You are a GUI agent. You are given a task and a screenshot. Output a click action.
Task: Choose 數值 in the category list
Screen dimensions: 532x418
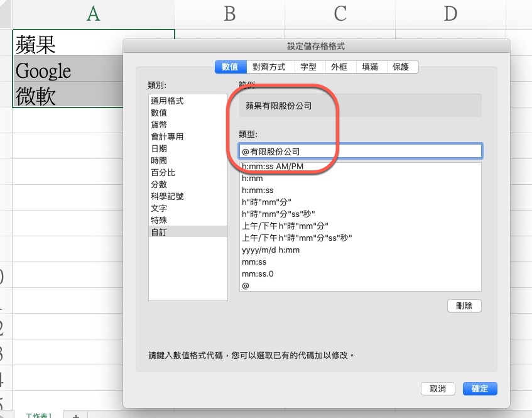[188, 113]
